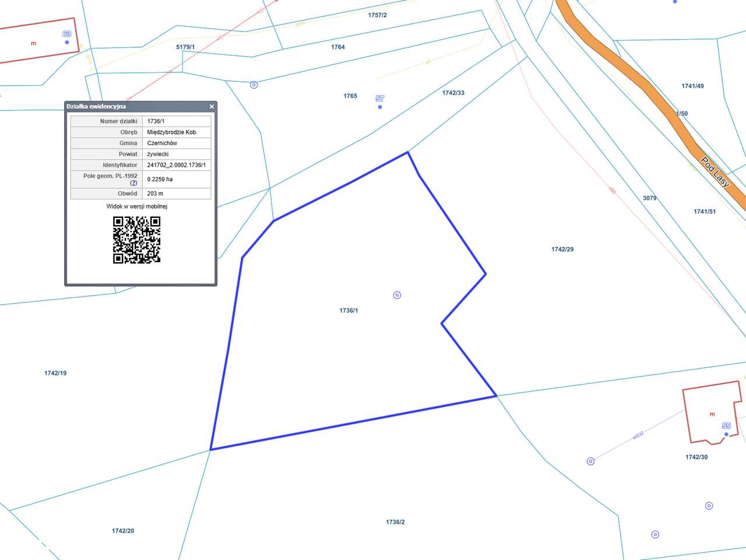746x560 pixels.
Task: Open the (?) help link for Pole geom.
Action: [x=133, y=183]
